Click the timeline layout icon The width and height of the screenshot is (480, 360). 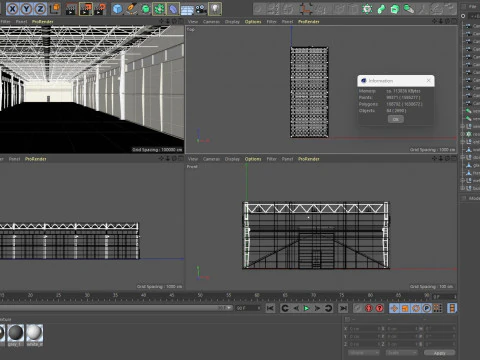[x=452, y=308]
